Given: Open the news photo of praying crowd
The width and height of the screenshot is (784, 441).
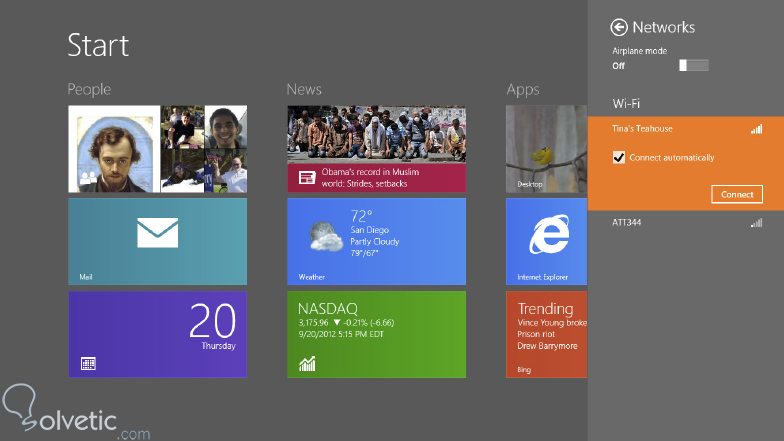Looking at the screenshot, I should point(376,134).
